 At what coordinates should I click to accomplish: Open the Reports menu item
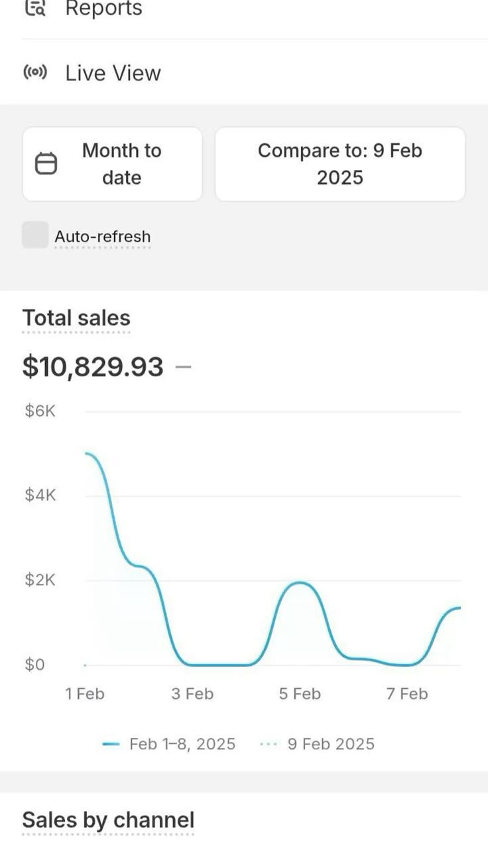[103, 9]
